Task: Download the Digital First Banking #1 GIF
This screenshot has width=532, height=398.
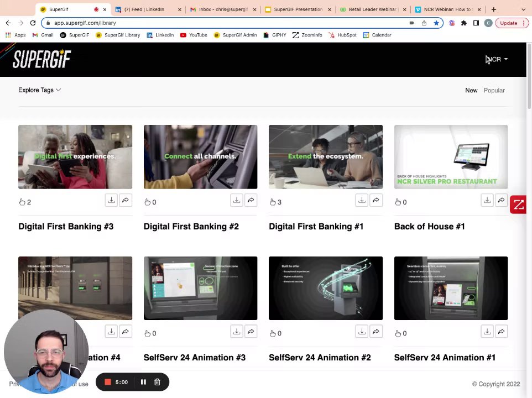Action: (x=362, y=200)
